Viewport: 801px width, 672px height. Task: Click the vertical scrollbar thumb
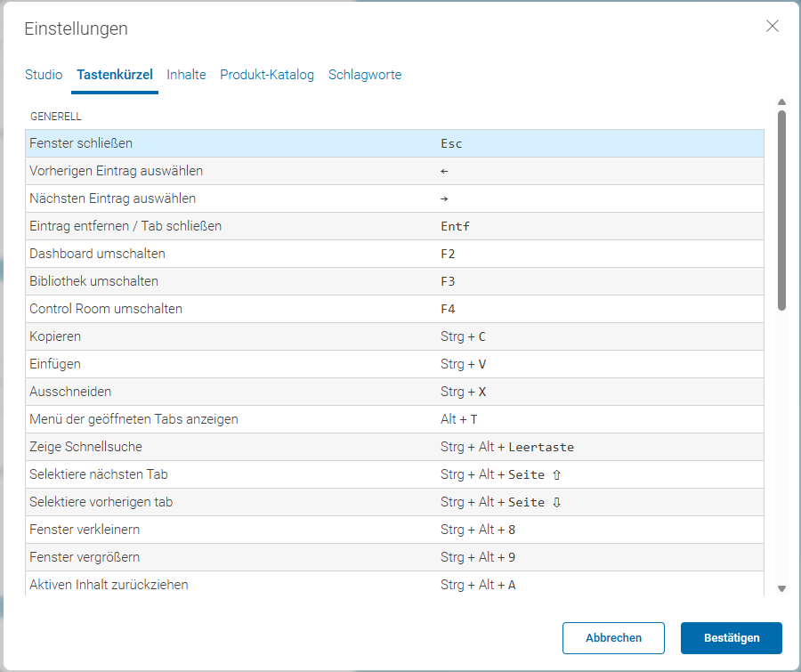pos(781,211)
